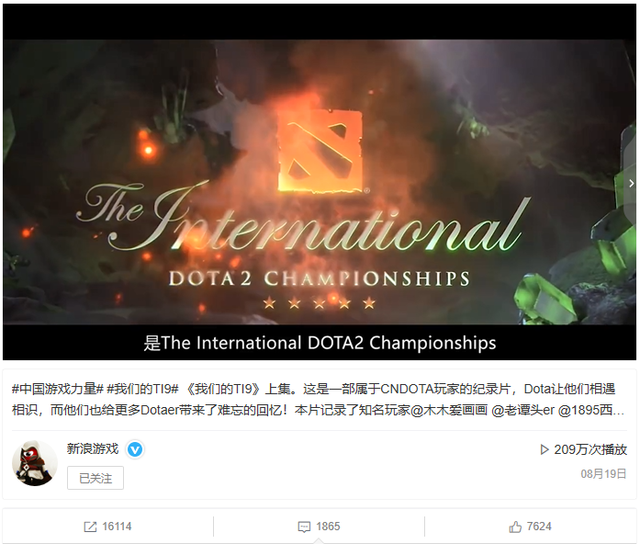Visit mentioned user @老谭头er
Viewport: 640px width, 544px height.
[x=522, y=410]
